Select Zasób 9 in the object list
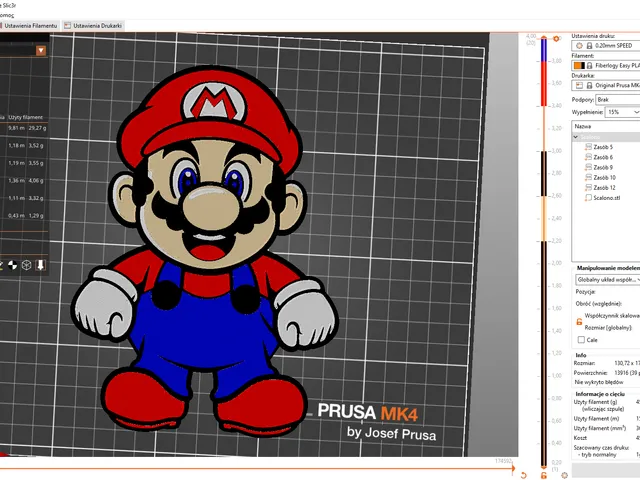Screen dimensions: 640x480 (x=603, y=167)
